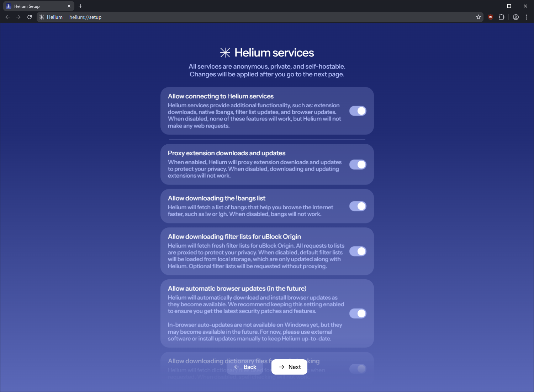Disable automatic browser updates switch

358,313
